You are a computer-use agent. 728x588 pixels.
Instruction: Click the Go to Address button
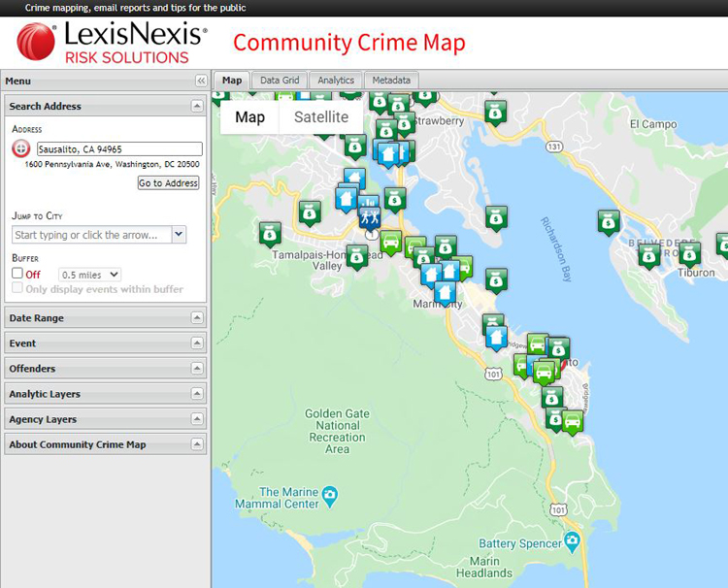pos(169,182)
